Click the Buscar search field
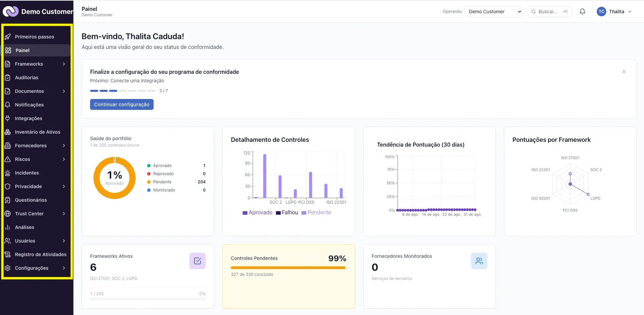 (x=550, y=12)
